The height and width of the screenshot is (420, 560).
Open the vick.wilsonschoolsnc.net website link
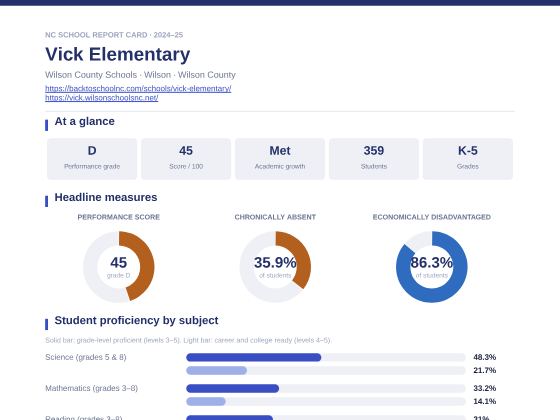(x=101, y=98)
